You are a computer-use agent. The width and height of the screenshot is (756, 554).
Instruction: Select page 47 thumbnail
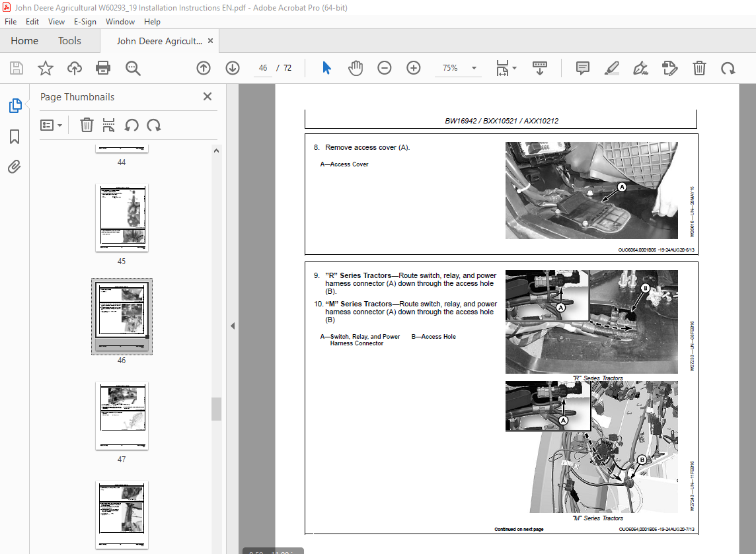pos(122,415)
